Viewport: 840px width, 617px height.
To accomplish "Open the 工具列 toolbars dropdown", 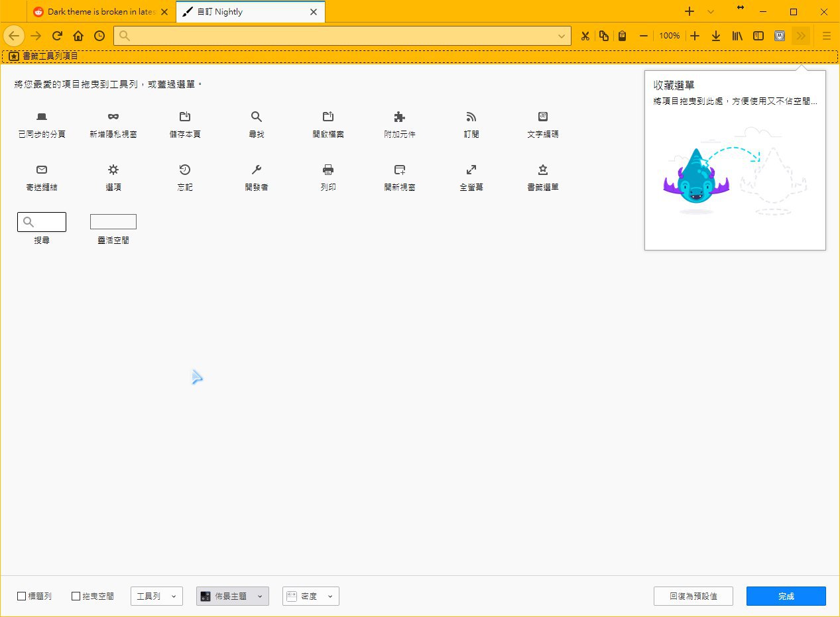I will pyautogui.click(x=156, y=596).
